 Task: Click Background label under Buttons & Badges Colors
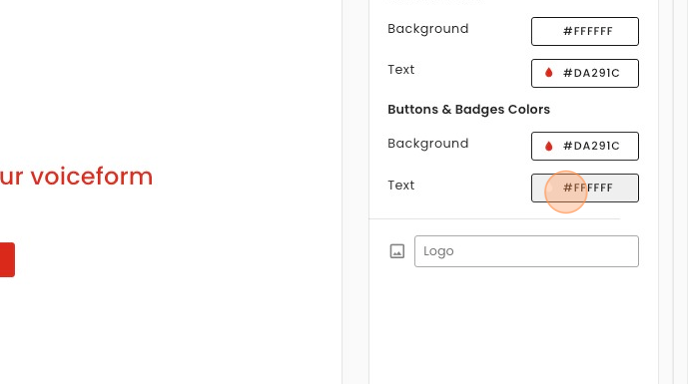point(428,144)
